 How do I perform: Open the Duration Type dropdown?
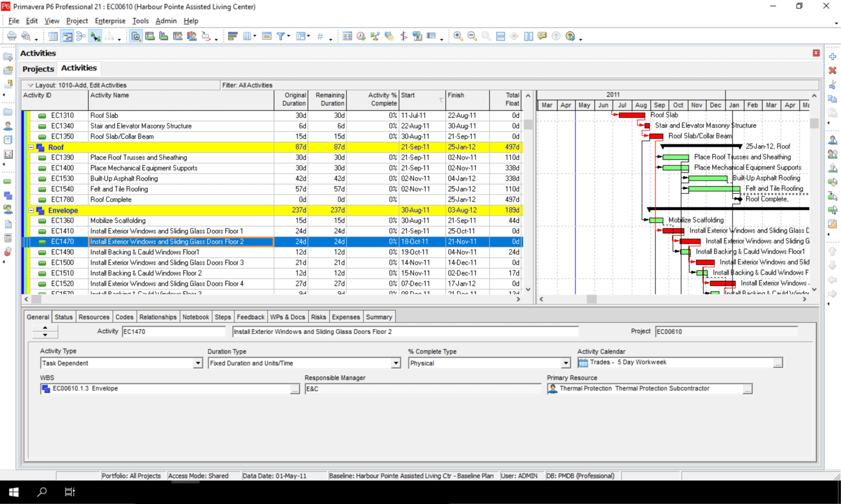[395, 363]
